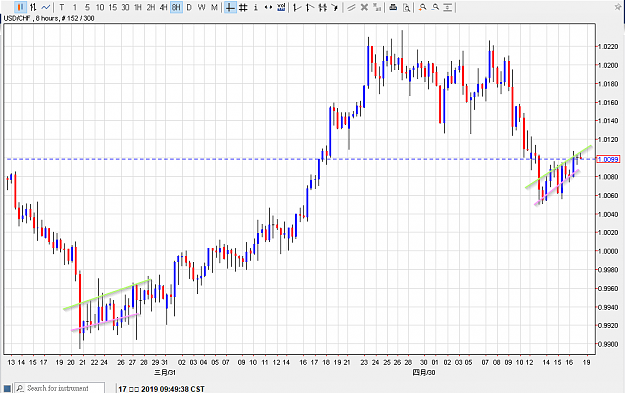The height and width of the screenshot is (393, 625).
Task: Click the USD/CHF 8 hours chart title
Action: [49, 18]
